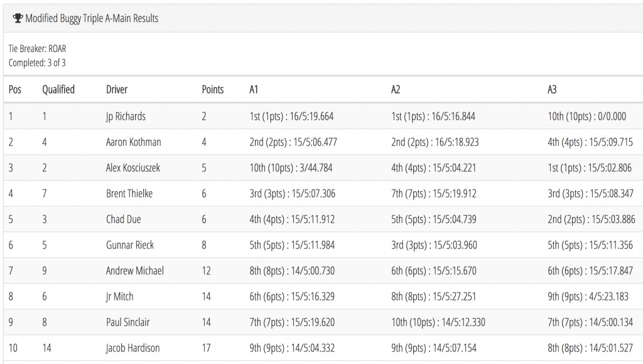
Task: Click the Qualified column header
Action: (58, 89)
